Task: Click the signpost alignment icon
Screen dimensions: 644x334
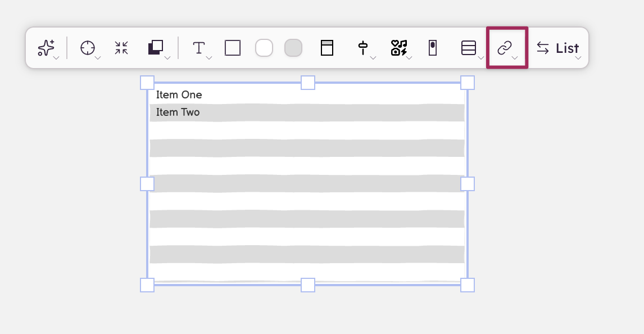Action: pyautogui.click(x=363, y=48)
